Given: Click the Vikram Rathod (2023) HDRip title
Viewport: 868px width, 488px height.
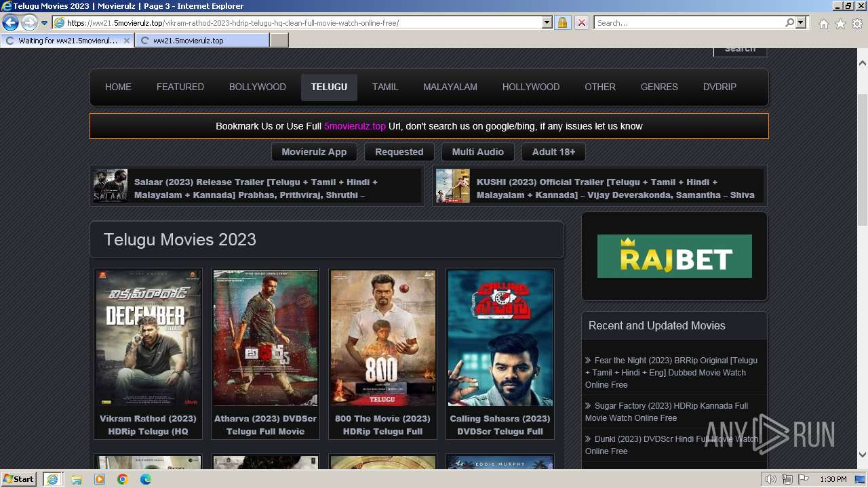Looking at the screenshot, I should click(148, 425).
